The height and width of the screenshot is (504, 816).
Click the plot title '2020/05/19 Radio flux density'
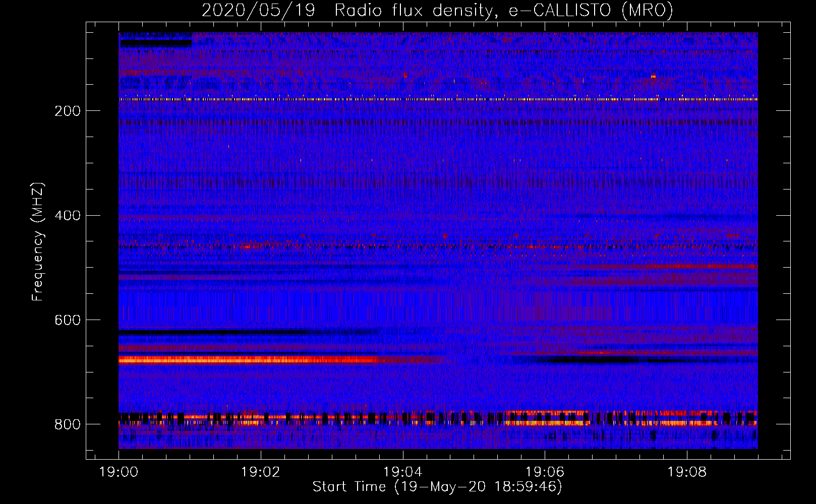pyautogui.click(x=437, y=10)
